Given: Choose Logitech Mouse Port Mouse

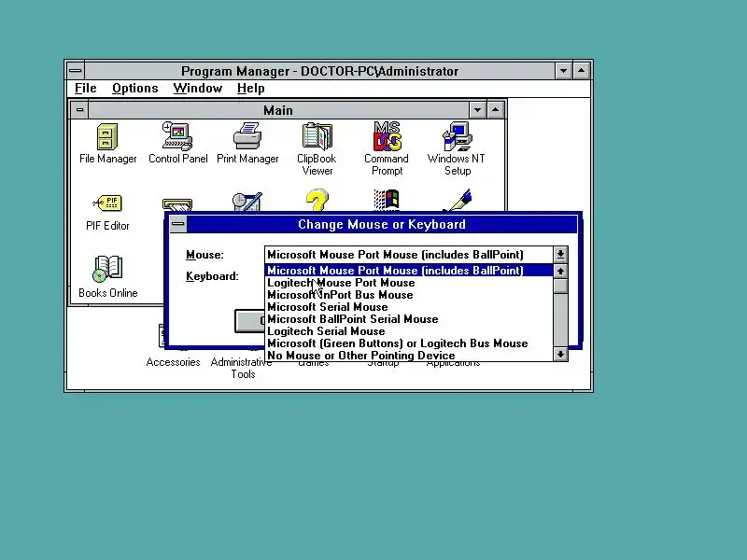Looking at the screenshot, I should 409,283.
